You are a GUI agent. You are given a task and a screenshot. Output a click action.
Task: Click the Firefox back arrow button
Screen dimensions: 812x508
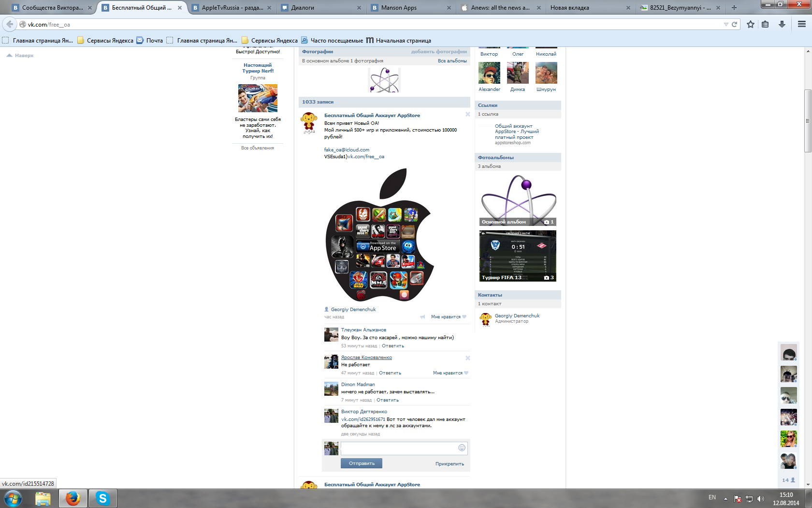click(10, 24)
